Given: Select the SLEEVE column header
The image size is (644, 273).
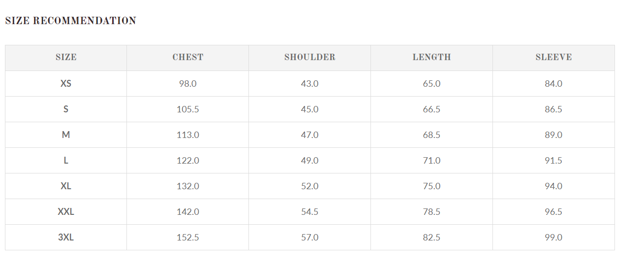Looking at the screenshot, I should (x=553, y=57).
